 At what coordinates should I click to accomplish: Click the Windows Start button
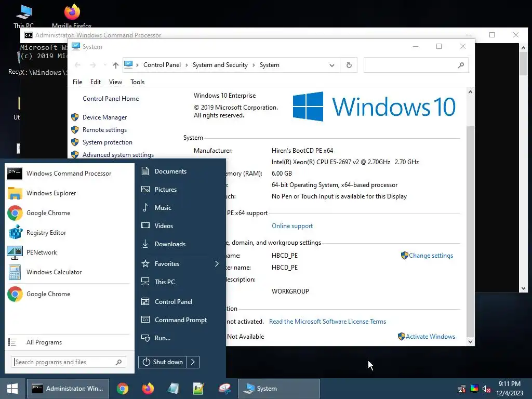pos(12,389)
